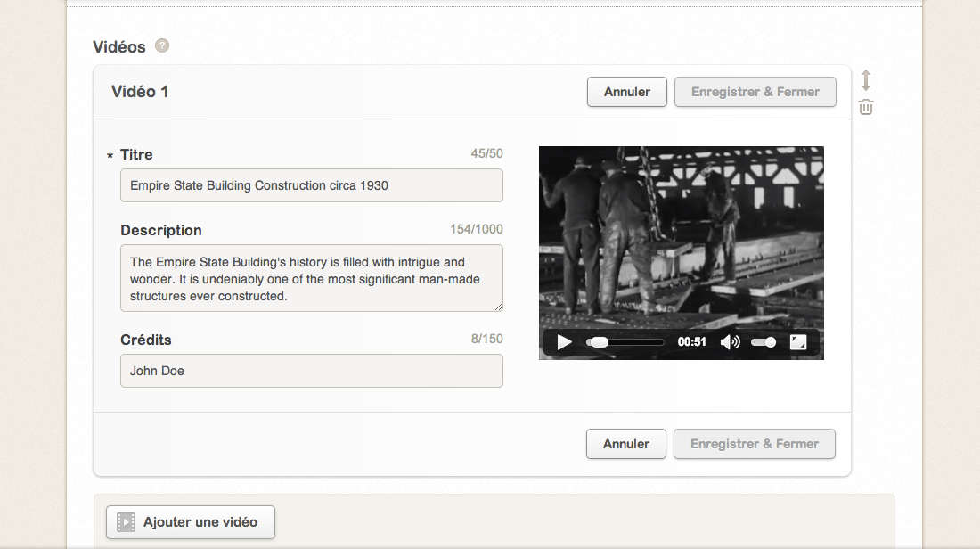
Task: Click the reorder arrow icon for Vidéo 1
Action: [866, 80]
